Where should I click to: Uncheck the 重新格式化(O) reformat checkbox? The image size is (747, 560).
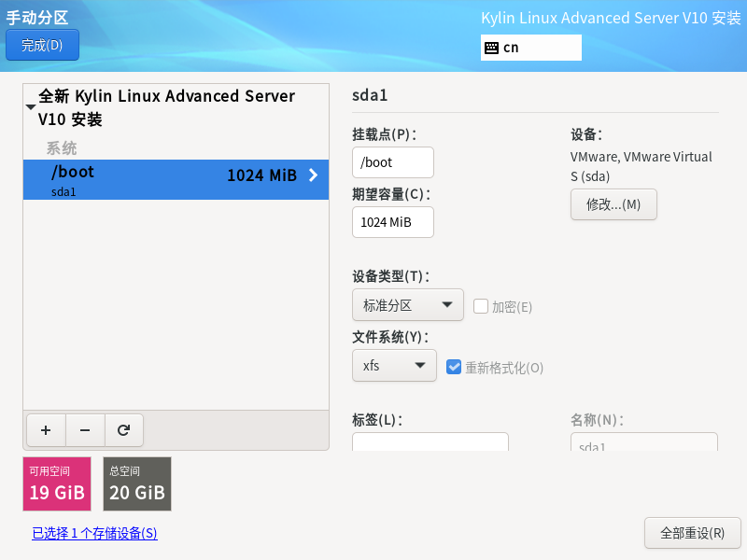[x=454, y=367]
